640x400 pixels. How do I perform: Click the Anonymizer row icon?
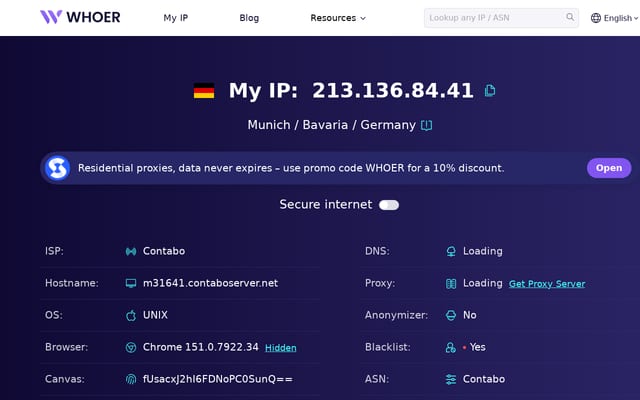pyautogui.click(x=451, y=315)
